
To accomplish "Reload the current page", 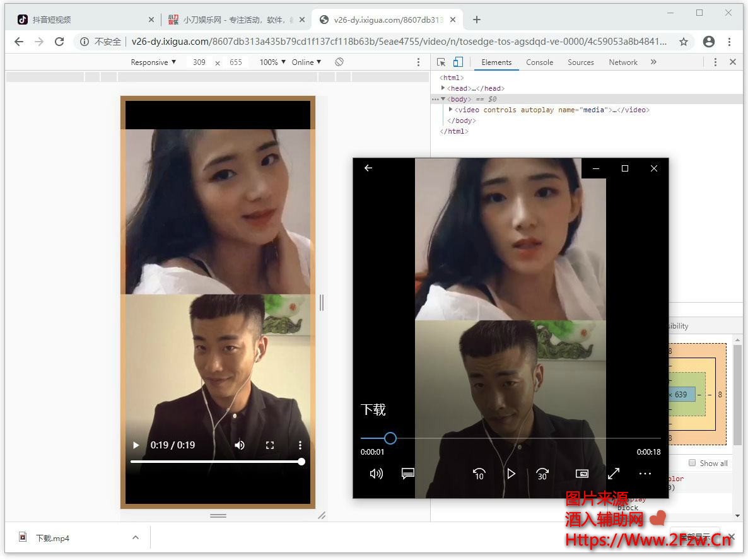I will (x=59, y=42).
